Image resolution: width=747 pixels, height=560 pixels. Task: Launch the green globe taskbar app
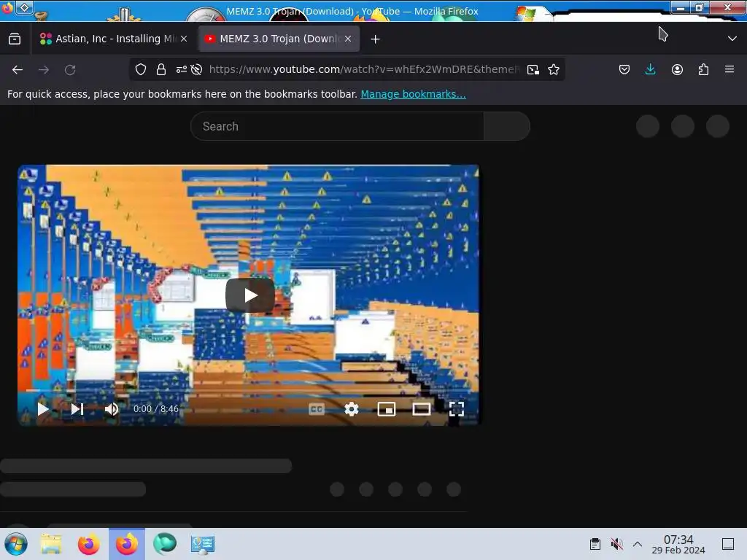click(x=165, y=544)
